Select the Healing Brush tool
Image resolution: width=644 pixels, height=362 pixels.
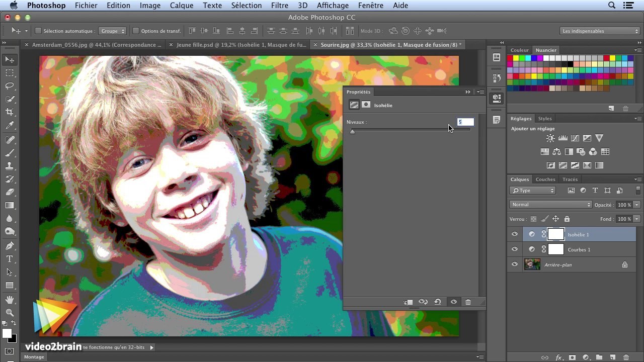point(10,139)
